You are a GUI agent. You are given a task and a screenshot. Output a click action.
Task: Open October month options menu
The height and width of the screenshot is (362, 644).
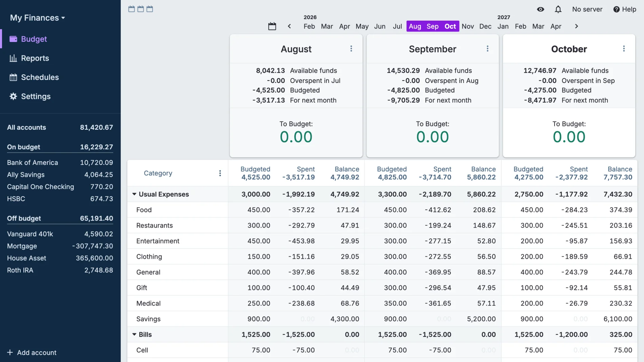click(624, 49)
